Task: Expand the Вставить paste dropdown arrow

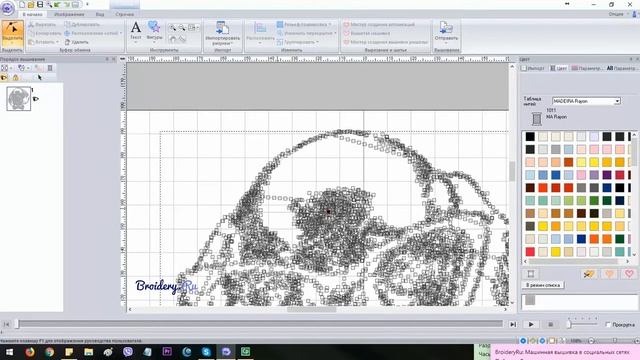Action: tap(57, 42)
